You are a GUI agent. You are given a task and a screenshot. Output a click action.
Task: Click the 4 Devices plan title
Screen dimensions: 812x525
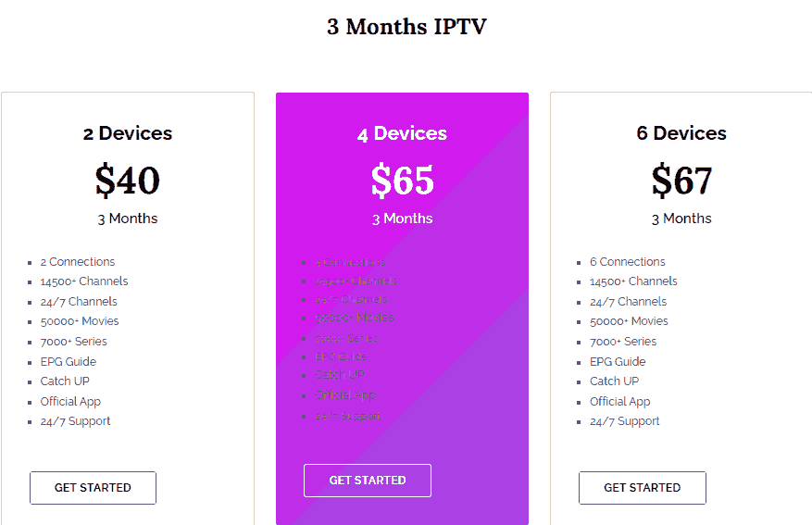click(x=402, y=134)
